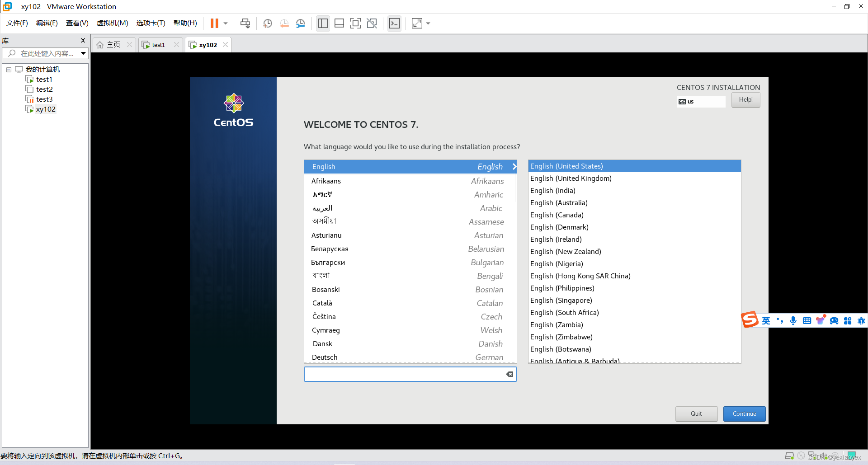Open the 虚拟机(M) menu
The width and height of the screenshot is (868, 465).
[x=112, y=23]
